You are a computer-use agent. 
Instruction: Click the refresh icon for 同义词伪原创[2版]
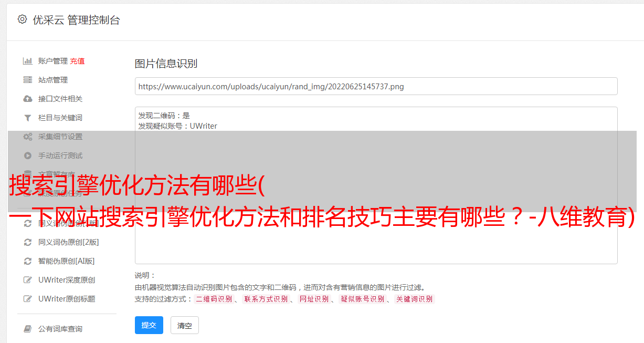(28, 242)
